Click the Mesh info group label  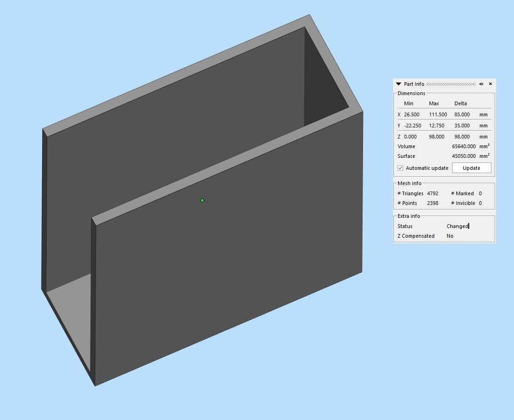(x=410, y=183)
